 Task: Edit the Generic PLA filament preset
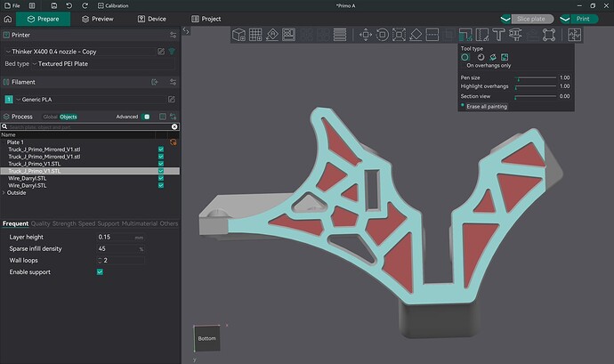[x=171, y=99]
